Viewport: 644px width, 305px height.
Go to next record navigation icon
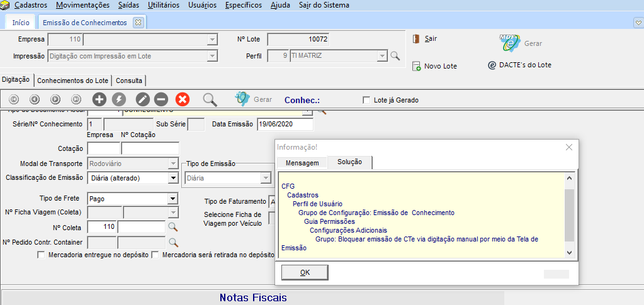(x=55, y=99)
